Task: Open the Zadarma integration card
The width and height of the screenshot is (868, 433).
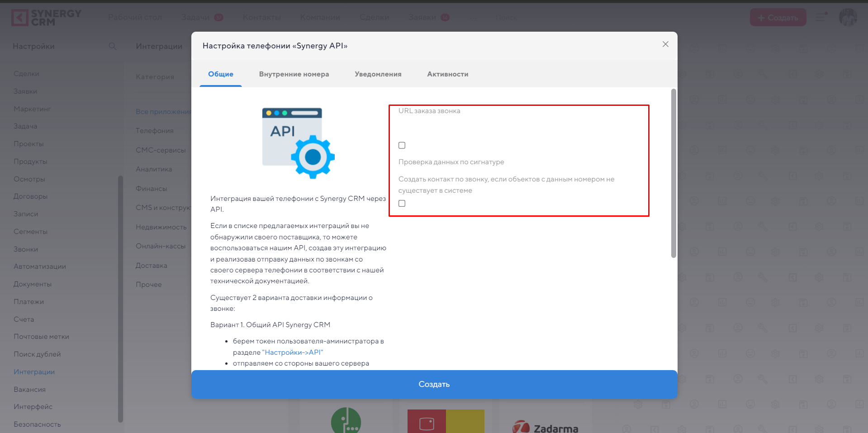Action: click(545, 426)
